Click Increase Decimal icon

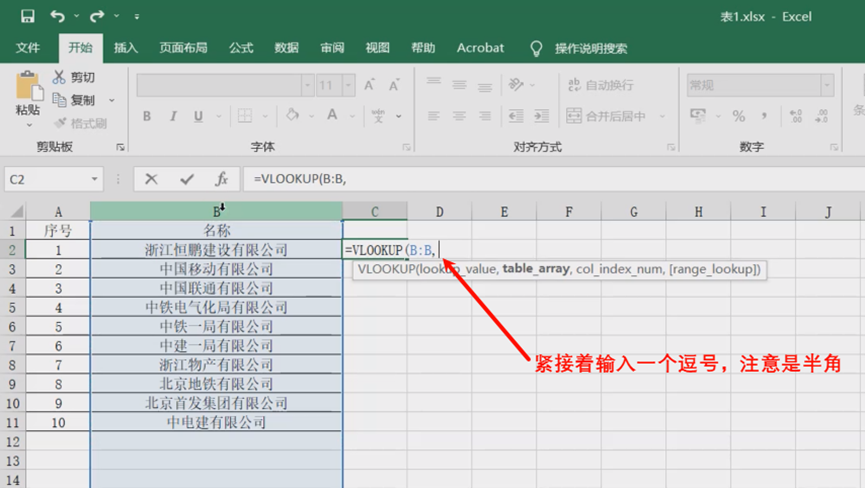click(796, 116)
